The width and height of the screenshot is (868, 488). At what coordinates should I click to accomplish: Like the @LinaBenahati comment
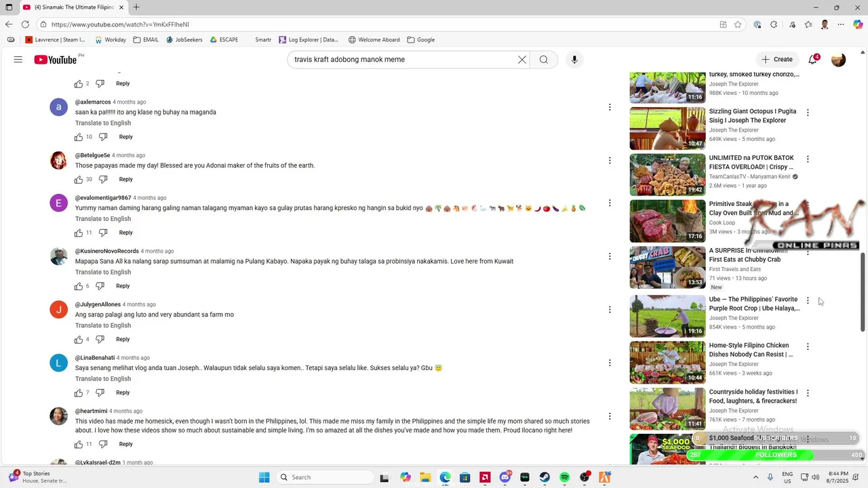(79, 393)
